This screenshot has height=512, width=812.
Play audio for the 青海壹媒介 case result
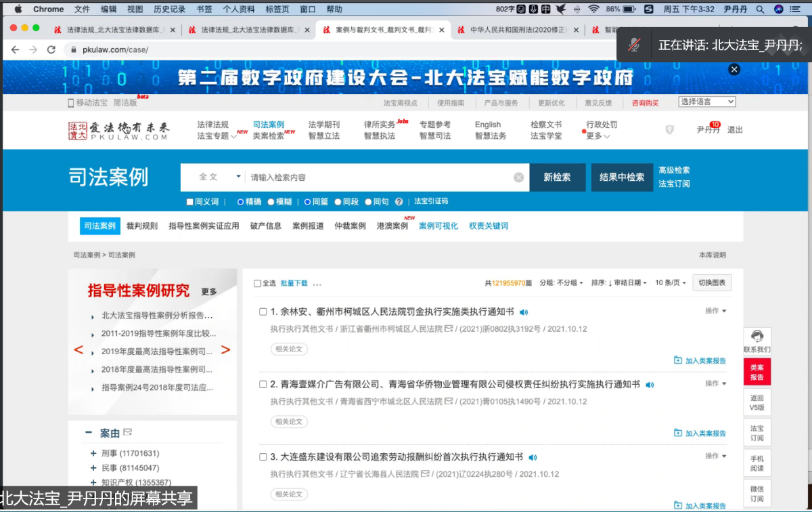[x=650, y=385]
